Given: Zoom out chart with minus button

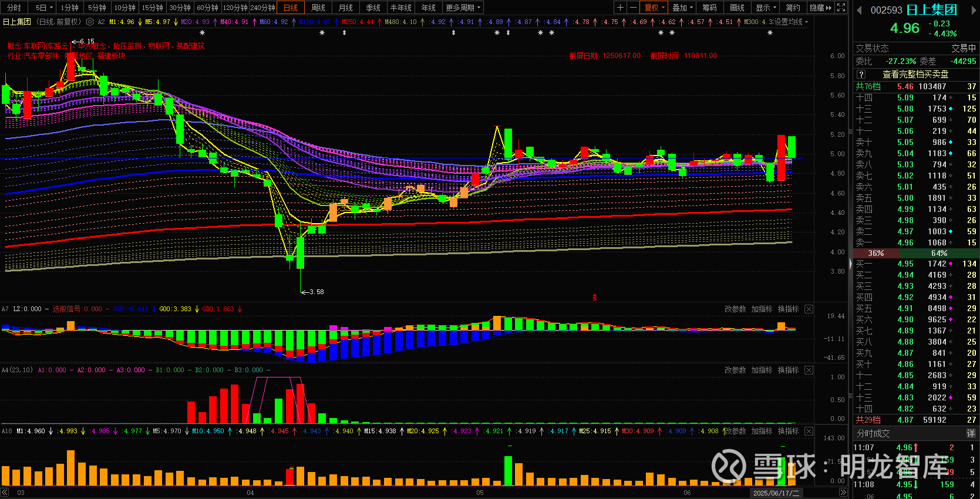Looking at the screenshot, I should tap(633, 8).
